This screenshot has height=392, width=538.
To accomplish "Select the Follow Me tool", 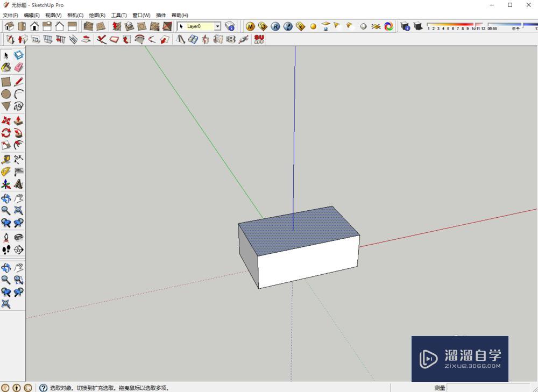I will click(x=18, y=133).
